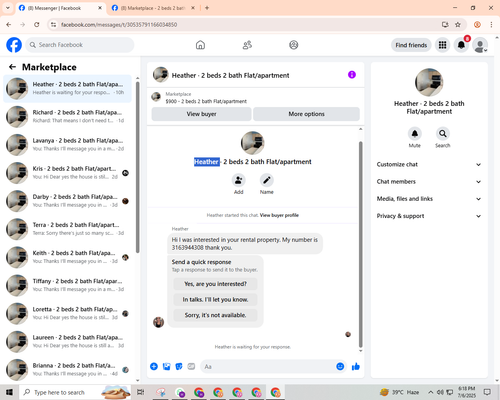500x400 pixels.
Task: Open Darby conversation in list
Action: [67, 201]
